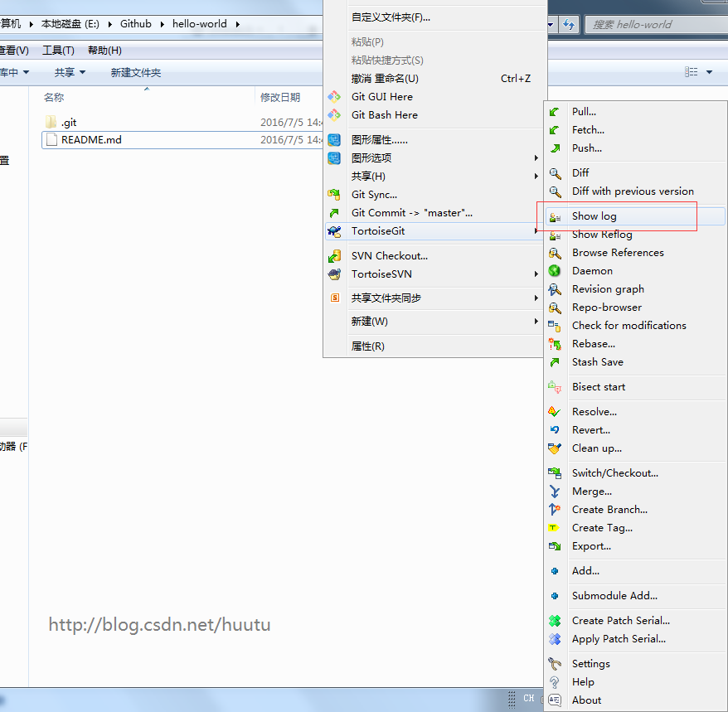The image size is (728, 712).
Task: Click the Revision graph icon
Action: click(x=555, y=289)
